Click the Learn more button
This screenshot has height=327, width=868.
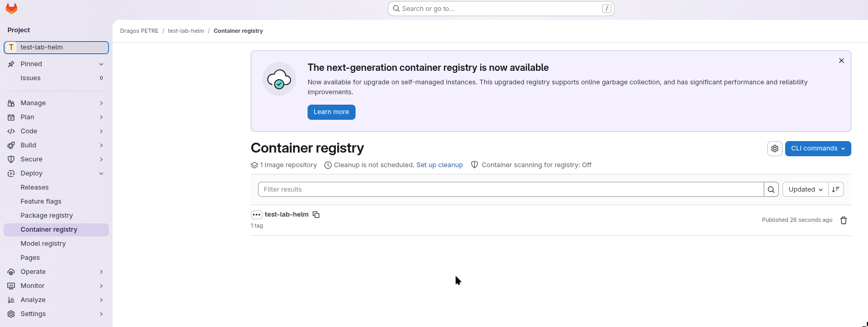point(332,112)
